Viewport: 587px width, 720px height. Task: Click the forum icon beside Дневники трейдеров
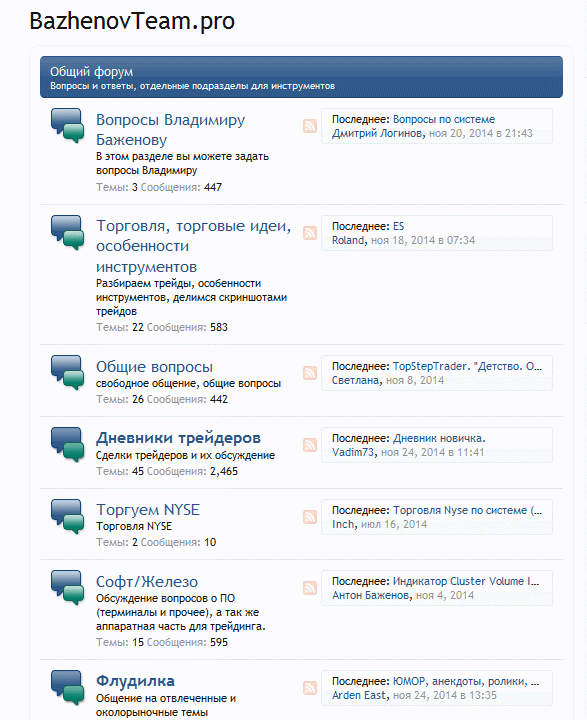tap(68, 444)
